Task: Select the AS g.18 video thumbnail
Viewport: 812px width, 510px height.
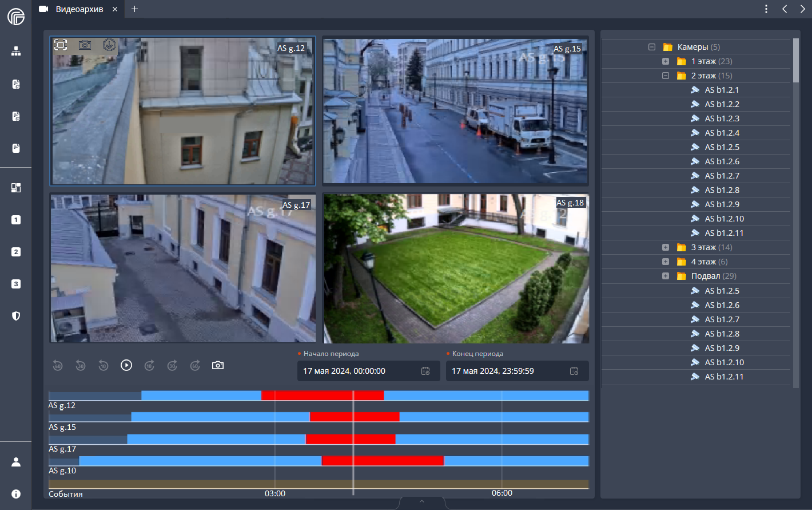Action: [x=456, y=268]
